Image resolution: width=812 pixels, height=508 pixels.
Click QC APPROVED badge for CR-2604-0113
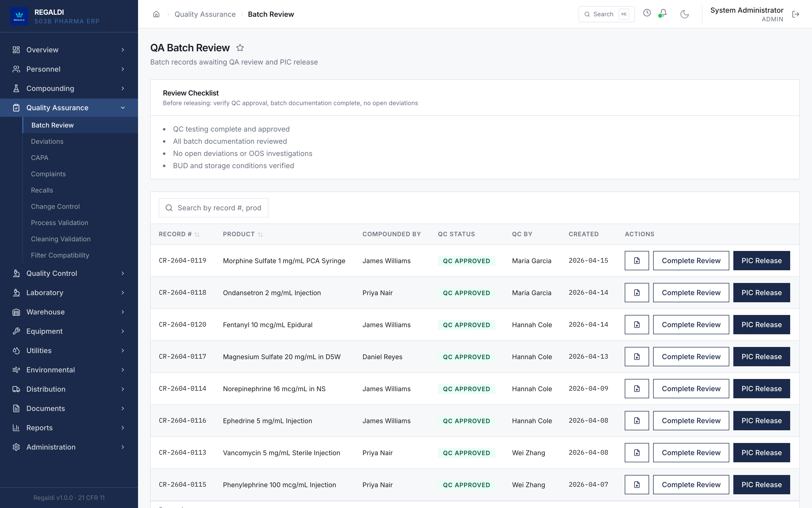click(x=466, y=453)
